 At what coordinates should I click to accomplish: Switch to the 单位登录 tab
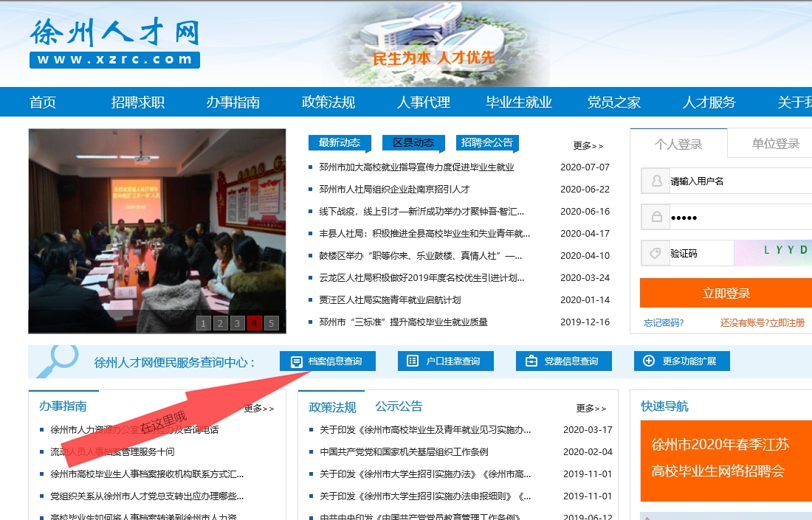click(775, 144)
